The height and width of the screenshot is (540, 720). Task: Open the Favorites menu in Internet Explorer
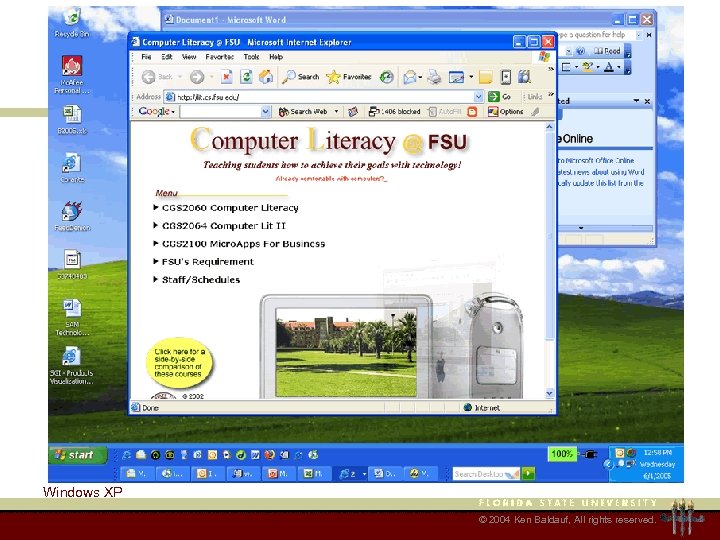coord(219,57)
